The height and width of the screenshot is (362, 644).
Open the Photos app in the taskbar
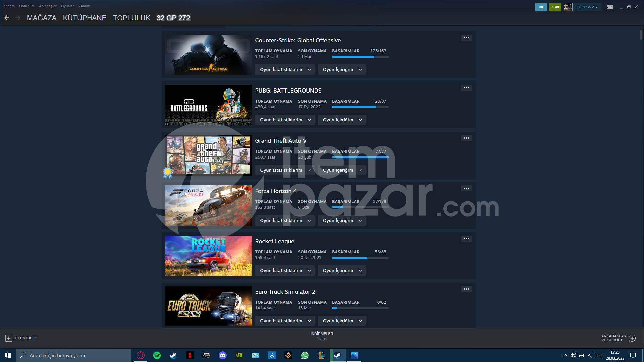point(354,355)
